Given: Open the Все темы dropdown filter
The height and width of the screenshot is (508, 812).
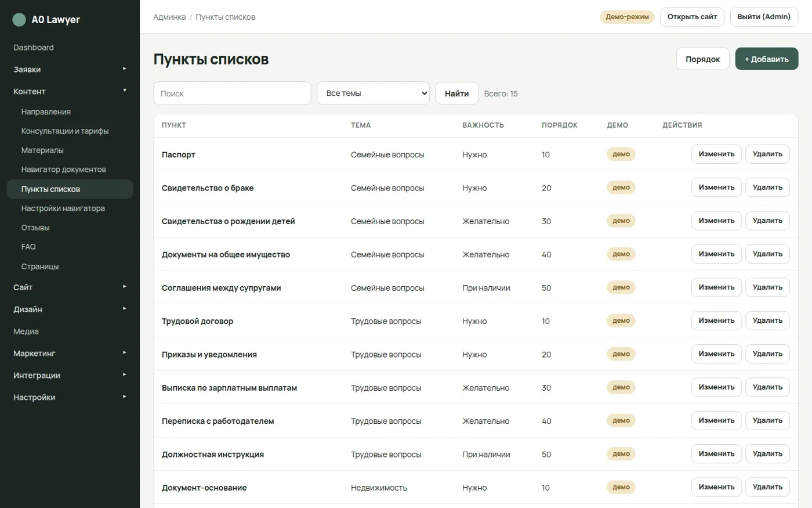Looking at the screenshot, I should coord(373,93).
